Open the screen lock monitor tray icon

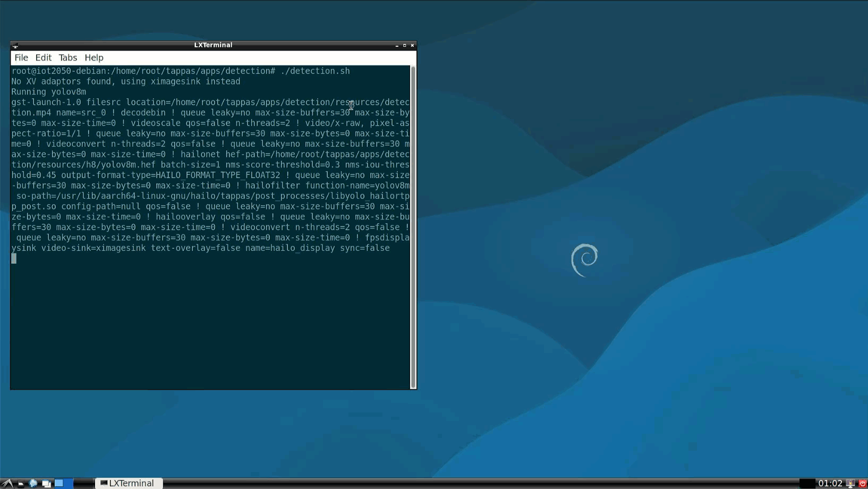[850, 483]
